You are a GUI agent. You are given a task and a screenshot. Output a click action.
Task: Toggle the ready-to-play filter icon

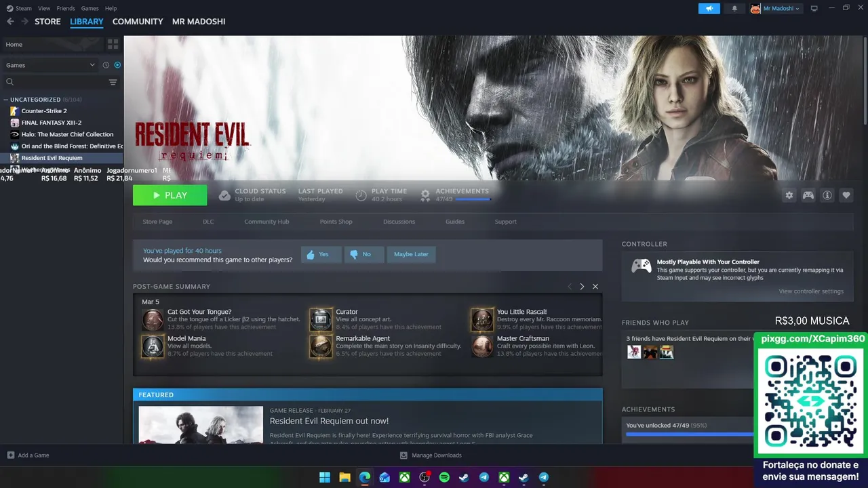117,65
